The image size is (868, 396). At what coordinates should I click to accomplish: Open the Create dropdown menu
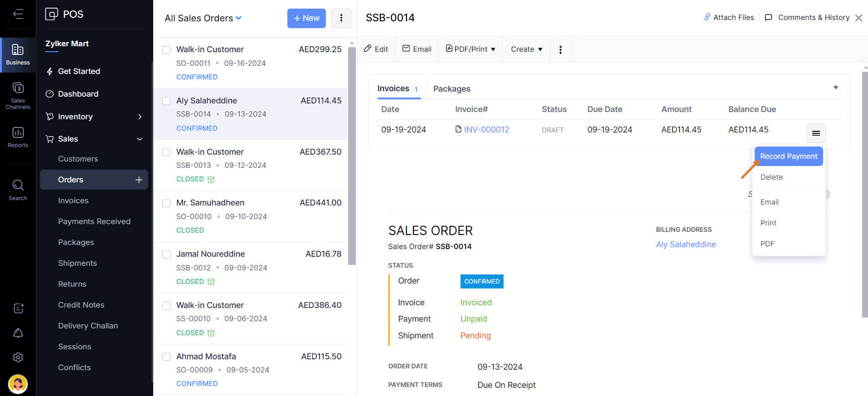coord(526,49)
